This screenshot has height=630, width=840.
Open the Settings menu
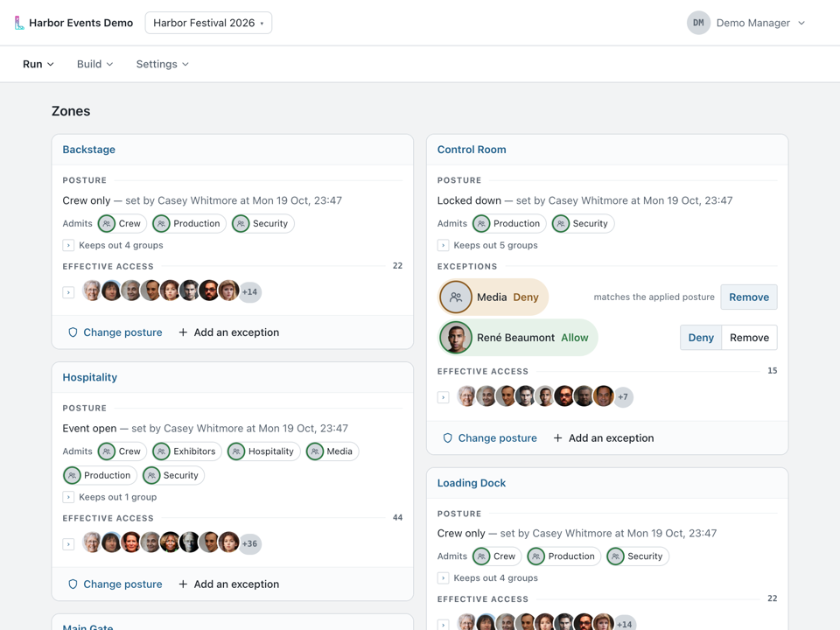(163, 64)
